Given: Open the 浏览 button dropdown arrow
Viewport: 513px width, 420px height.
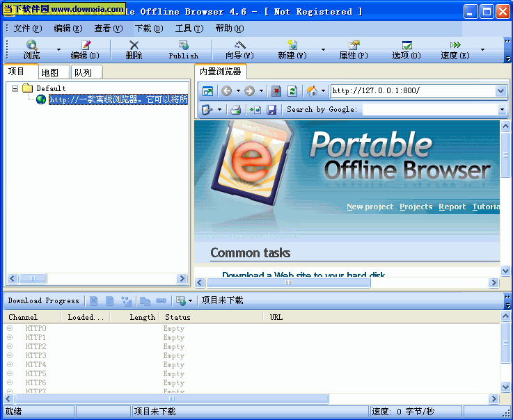Looking at the screenshot, I should 58,49.
